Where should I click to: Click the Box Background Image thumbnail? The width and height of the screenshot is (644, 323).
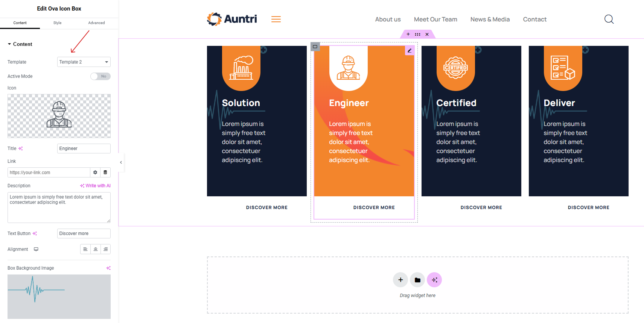[59, 297]
